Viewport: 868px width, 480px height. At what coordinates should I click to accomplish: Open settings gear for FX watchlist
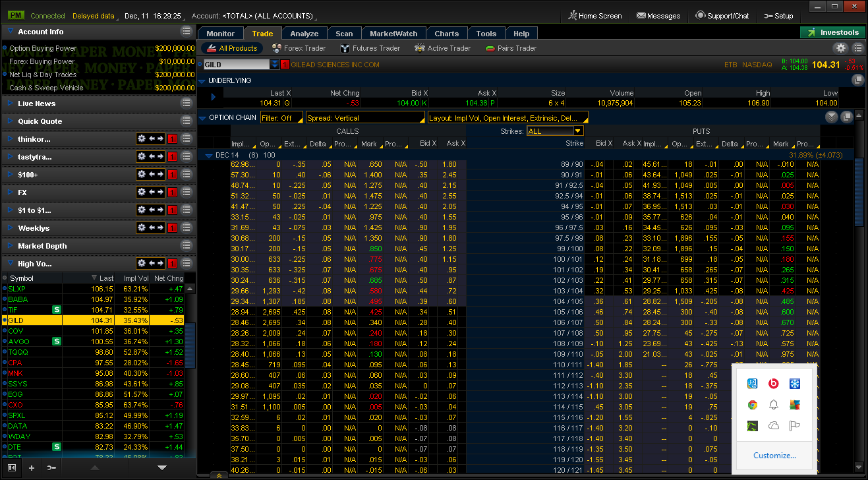coord(141,193)
